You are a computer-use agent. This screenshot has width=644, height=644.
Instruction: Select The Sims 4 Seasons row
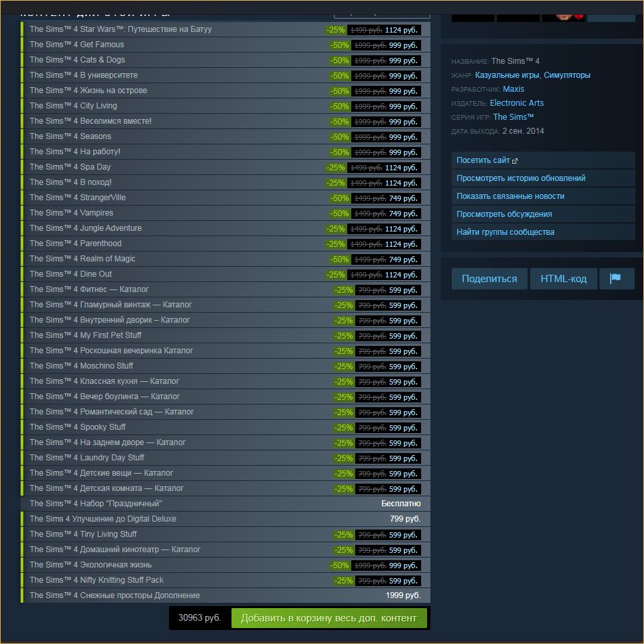(x=226, y=137)
